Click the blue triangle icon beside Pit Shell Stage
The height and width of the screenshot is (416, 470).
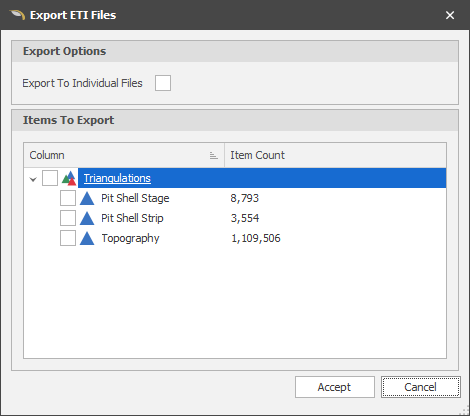(87, 198)
